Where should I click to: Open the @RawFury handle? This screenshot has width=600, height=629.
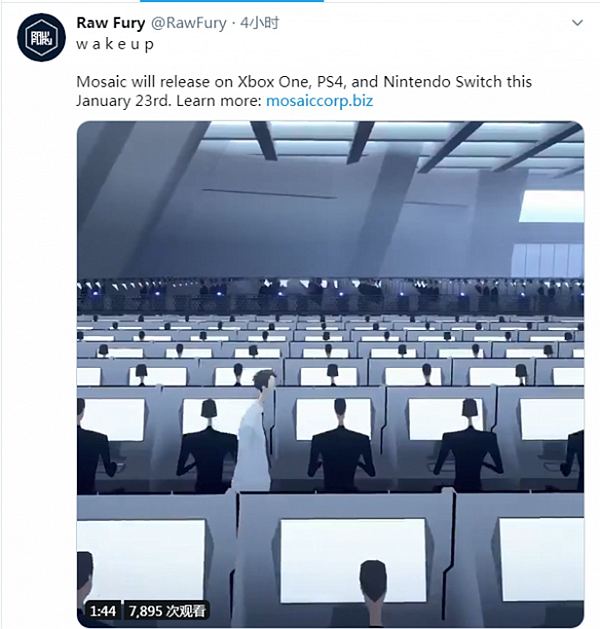[x=189, y=23]
